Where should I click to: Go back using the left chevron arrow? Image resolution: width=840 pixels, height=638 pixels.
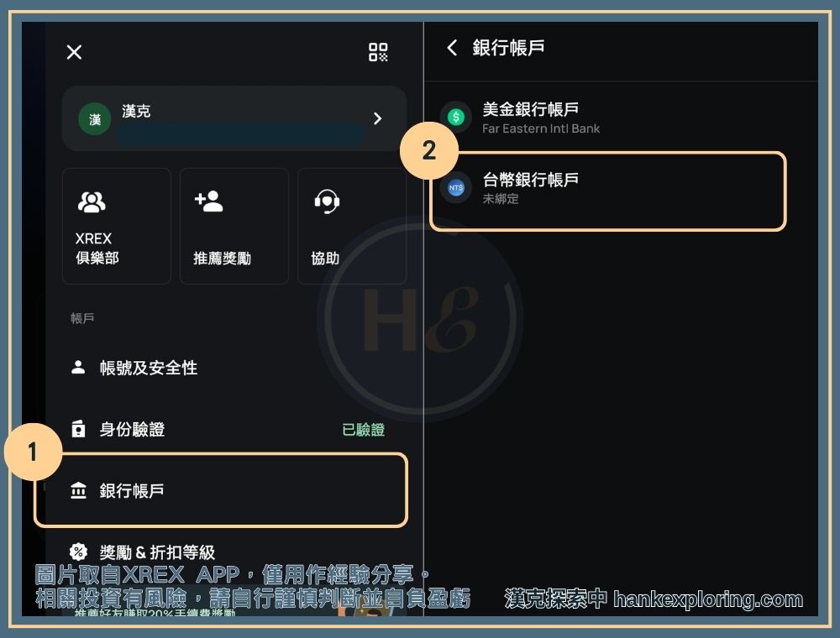point(452,48)
